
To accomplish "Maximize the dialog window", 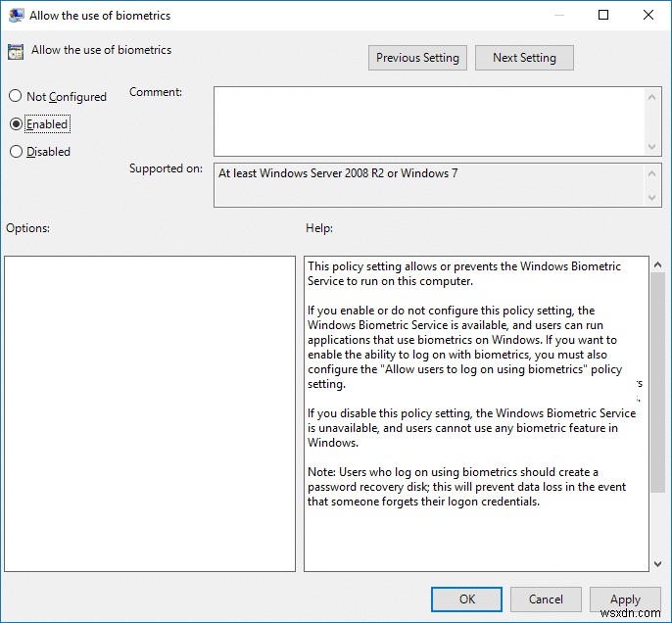I will point(603,15).
